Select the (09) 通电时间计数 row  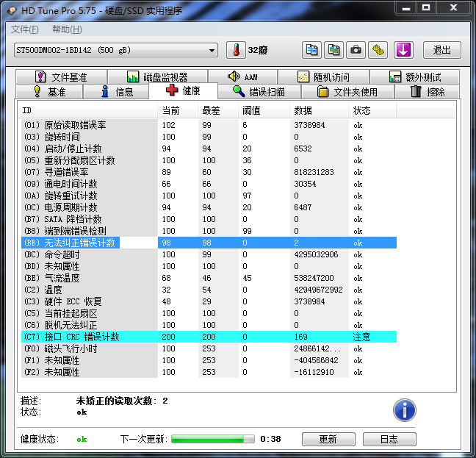209,184
